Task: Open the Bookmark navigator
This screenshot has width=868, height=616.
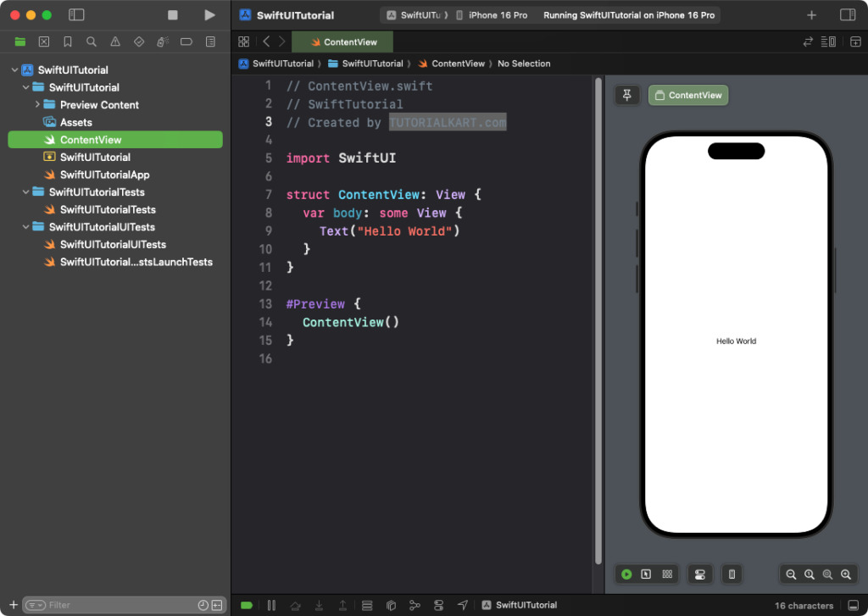Action: (68, 42)
